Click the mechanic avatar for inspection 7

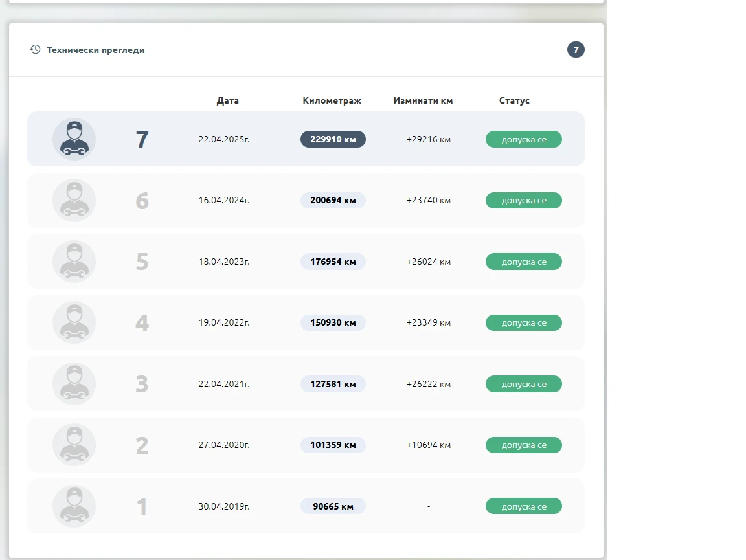pos(74,139)
